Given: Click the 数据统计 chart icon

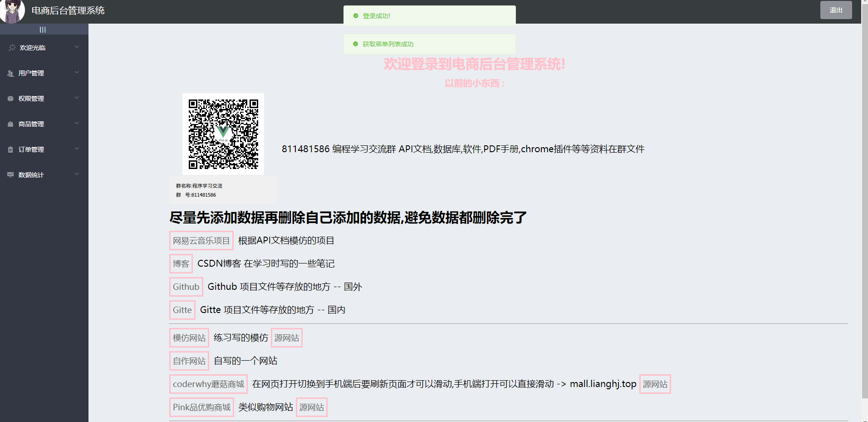Looking at the screenshot, I should point(10,175).
